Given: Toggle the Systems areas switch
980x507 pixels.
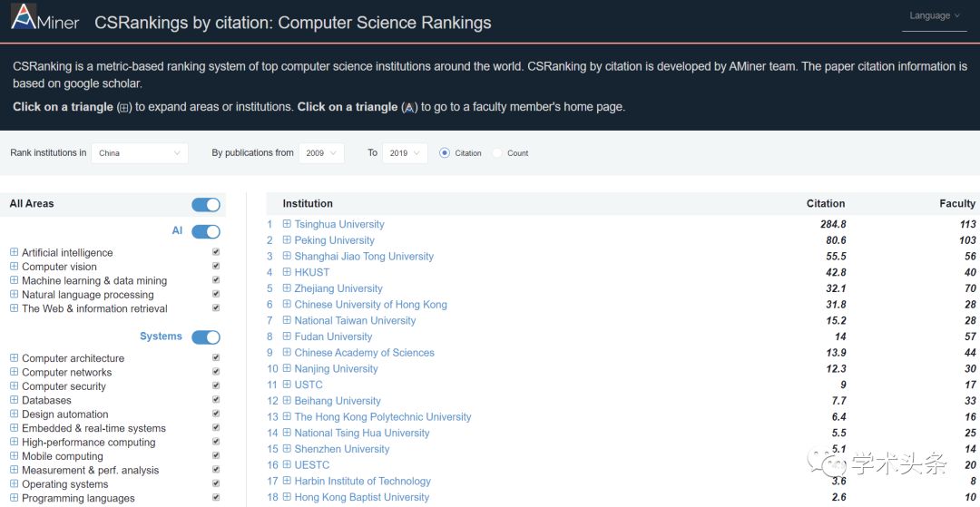Looking at the screenshot, I should [206, 337].
